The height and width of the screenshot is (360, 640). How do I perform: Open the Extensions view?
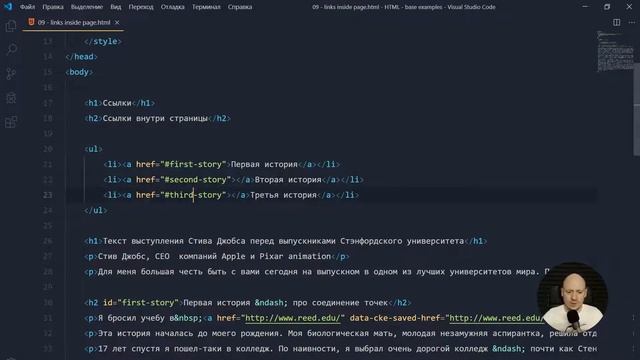point(11,122)
